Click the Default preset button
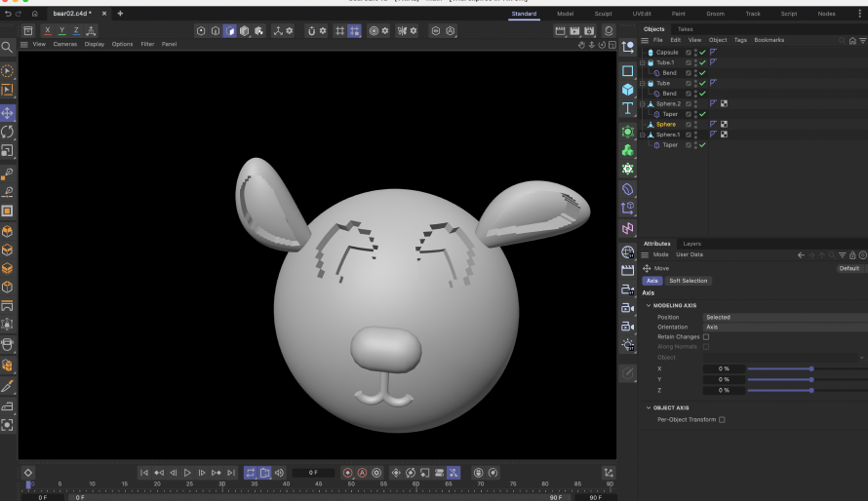868x501 pixels. coord(848,268)
